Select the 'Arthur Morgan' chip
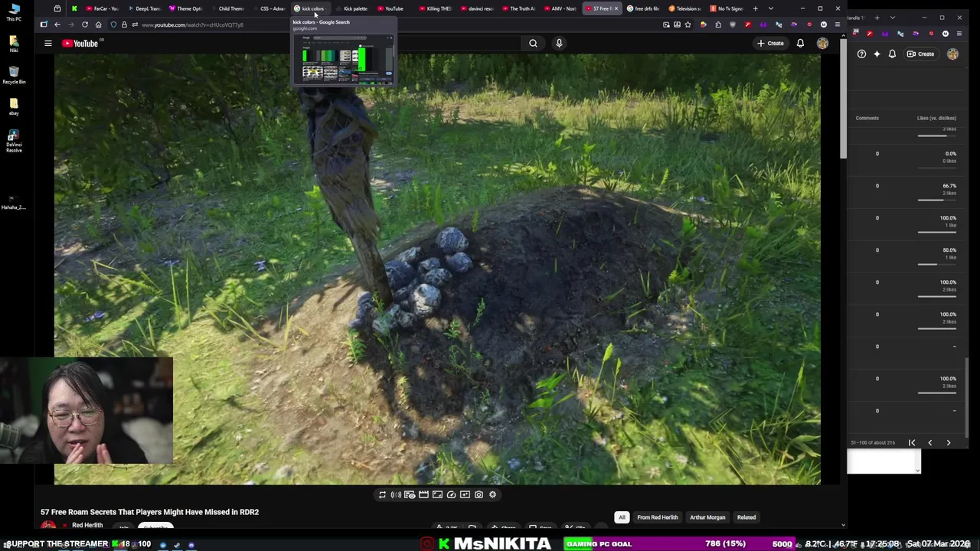 [707, 517]
